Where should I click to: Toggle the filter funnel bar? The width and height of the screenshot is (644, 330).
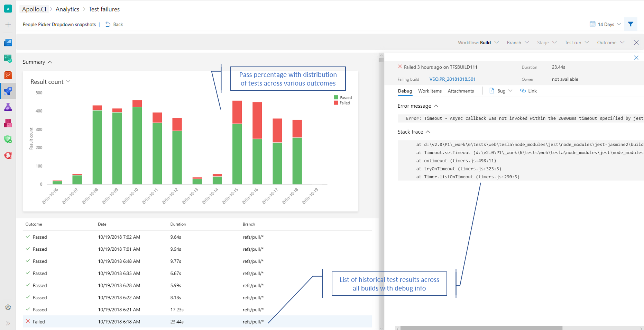tap(631, 24)
